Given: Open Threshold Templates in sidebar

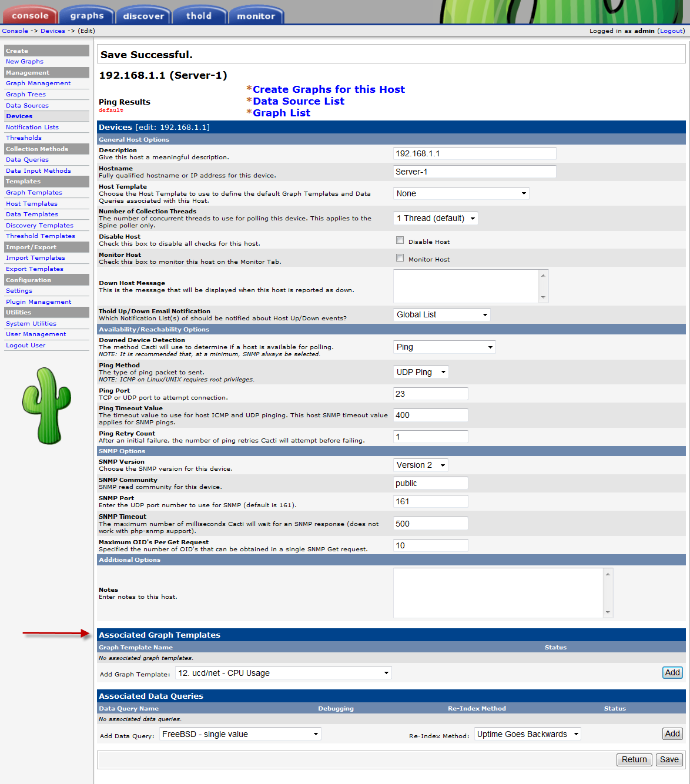Looking at the screenshot, I should (41, 236).
